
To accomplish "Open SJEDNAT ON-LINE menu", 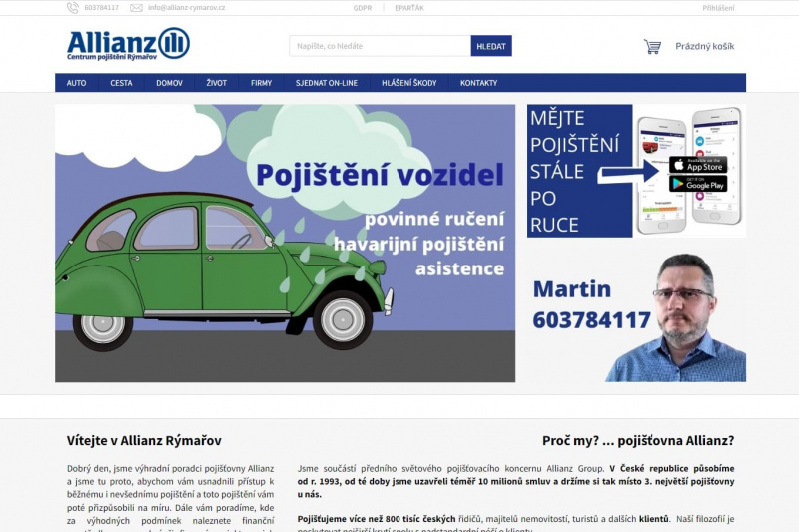I will [327, 83].
